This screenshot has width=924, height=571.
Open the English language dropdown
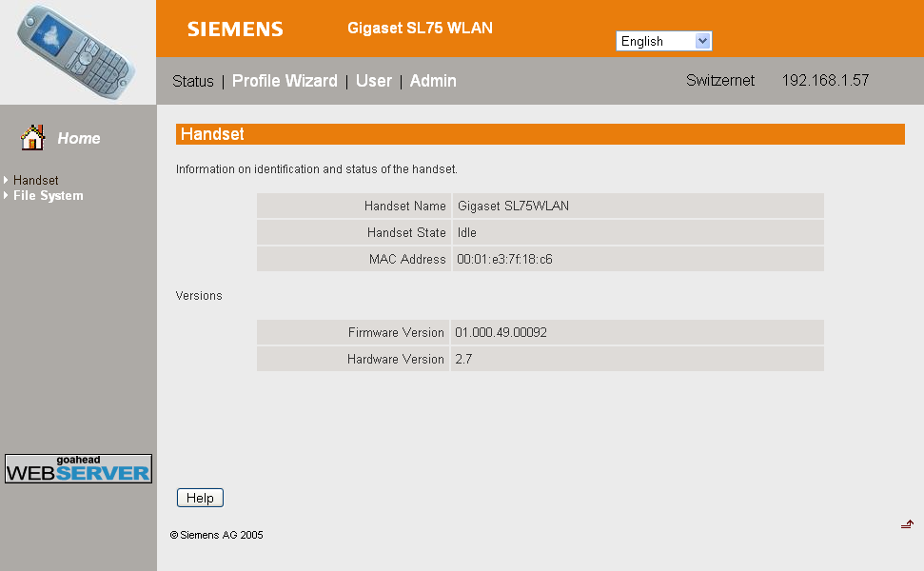point(663,41)
